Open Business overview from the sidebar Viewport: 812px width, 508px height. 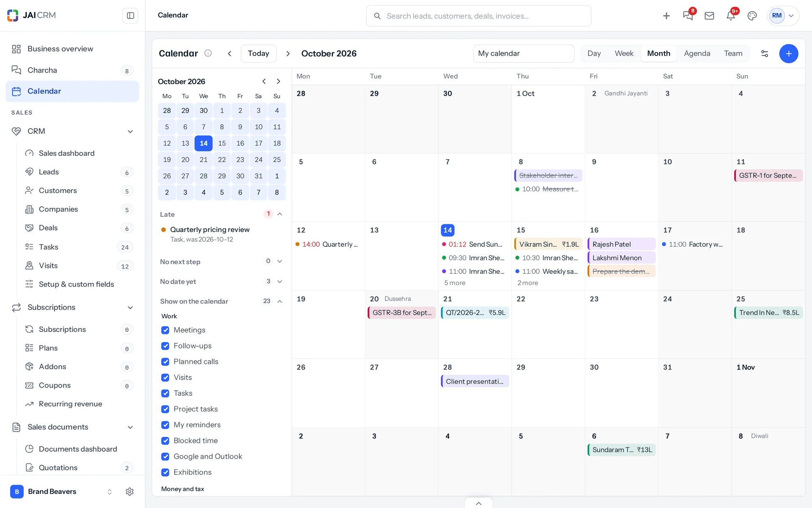coord(72,49)
